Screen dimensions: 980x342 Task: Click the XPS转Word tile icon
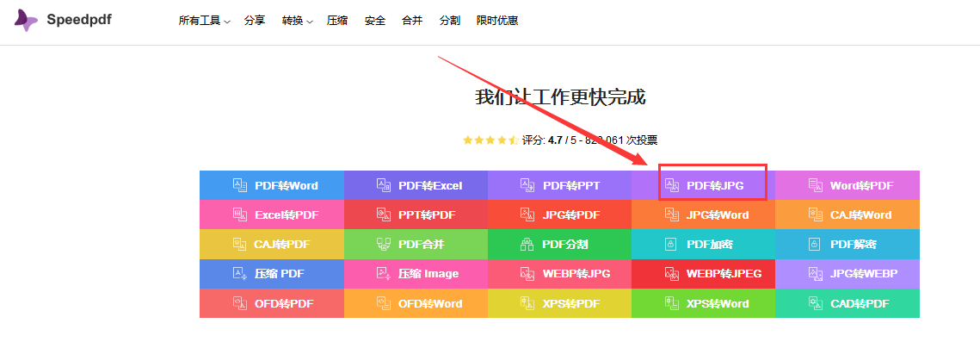click(x=671, y=303)
